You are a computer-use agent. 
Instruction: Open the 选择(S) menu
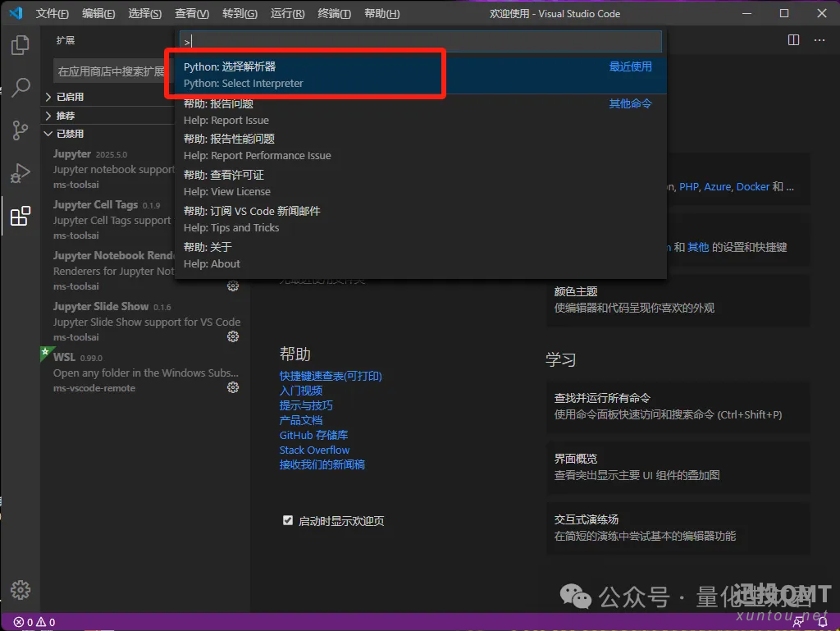tap(144, 13)
